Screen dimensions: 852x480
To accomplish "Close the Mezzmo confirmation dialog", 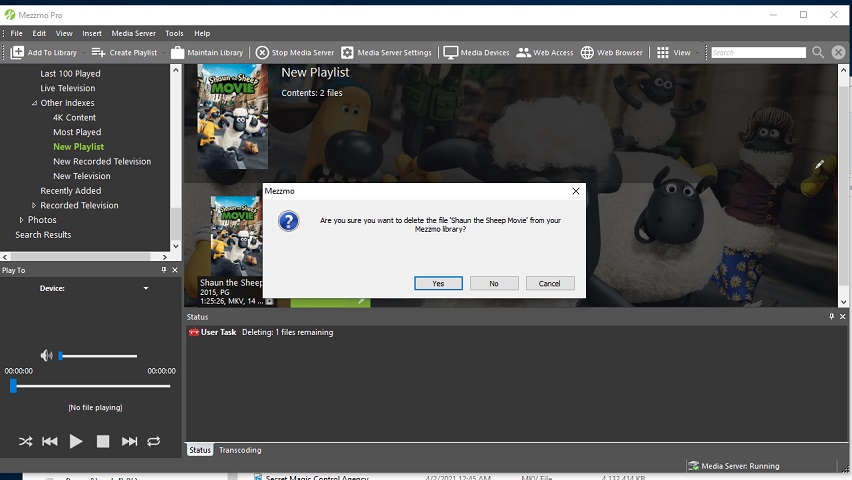I will (x=576, y=191).
